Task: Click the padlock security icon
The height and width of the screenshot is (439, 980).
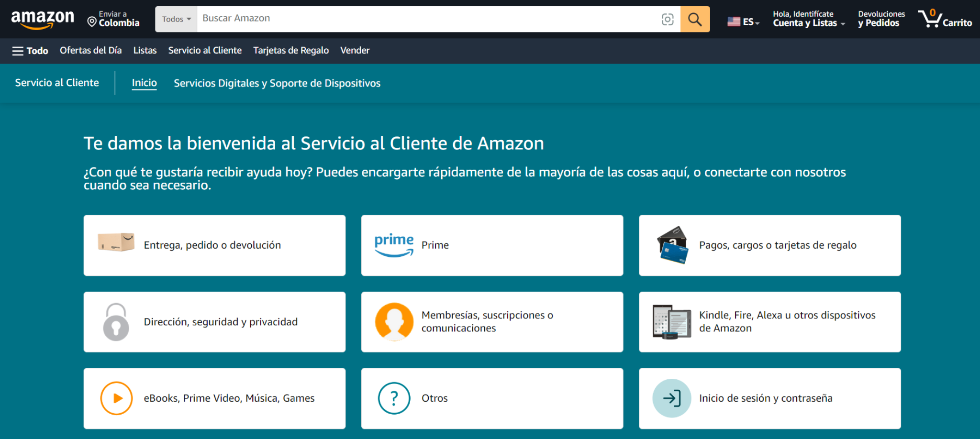Action: coord(116,322)
